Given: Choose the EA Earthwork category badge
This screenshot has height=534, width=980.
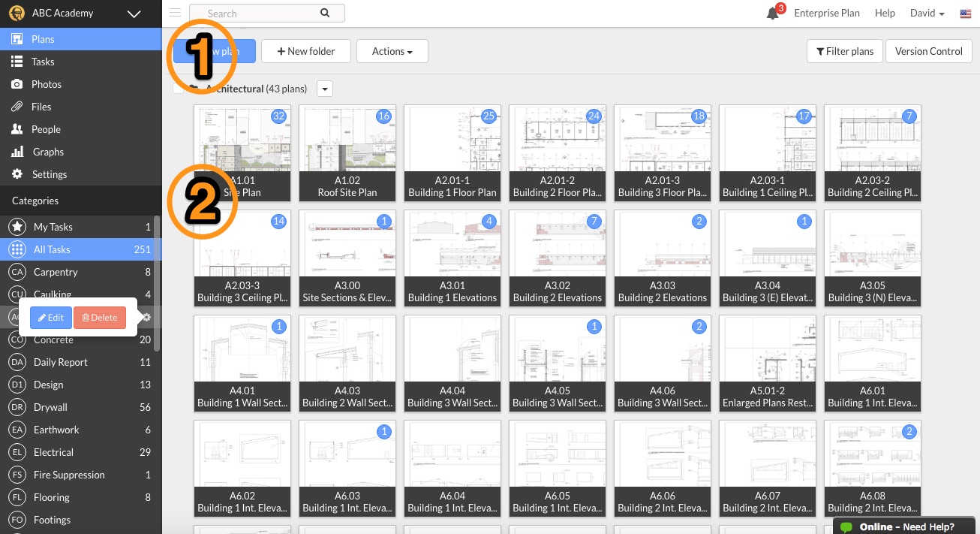Looking at the screenshot, I should (x=17, y=430).
